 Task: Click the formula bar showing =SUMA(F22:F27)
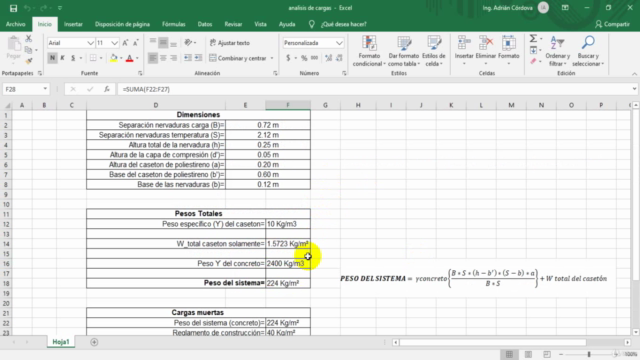tap(376, 89)
